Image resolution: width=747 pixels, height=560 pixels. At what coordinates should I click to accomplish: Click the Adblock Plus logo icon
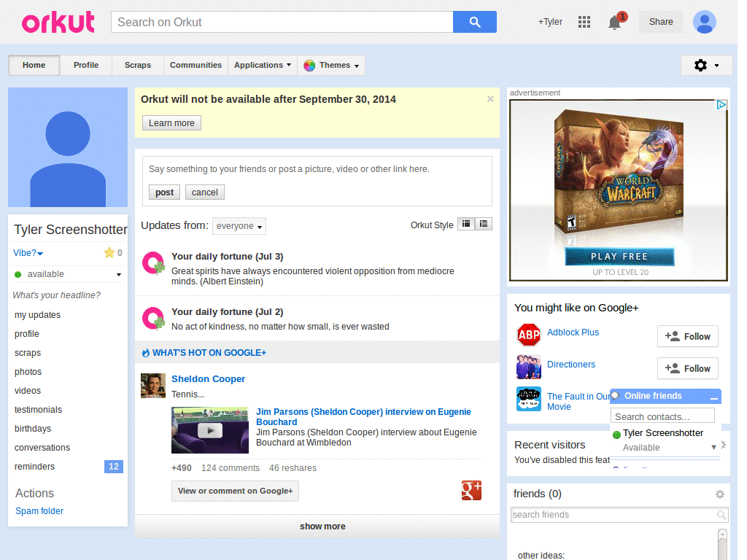(528, 335)
